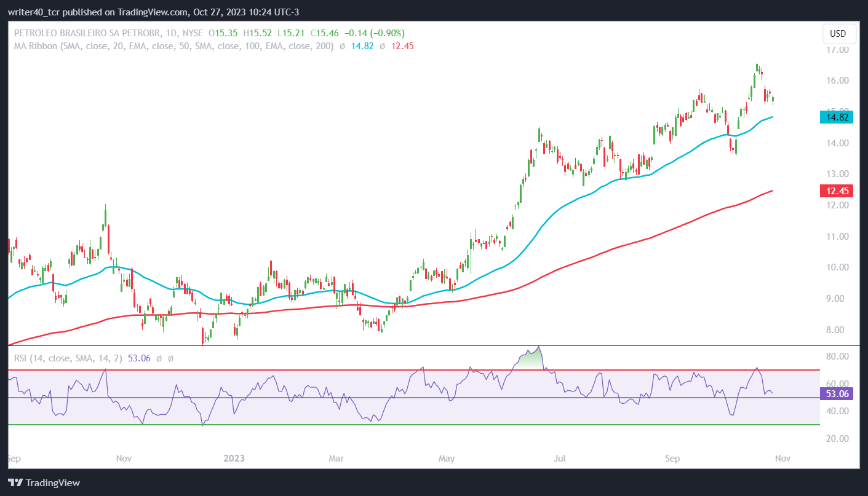
Task: Click the cyan 14.82 value in MA Ribbon legend
Action: [x=362, y=46]
